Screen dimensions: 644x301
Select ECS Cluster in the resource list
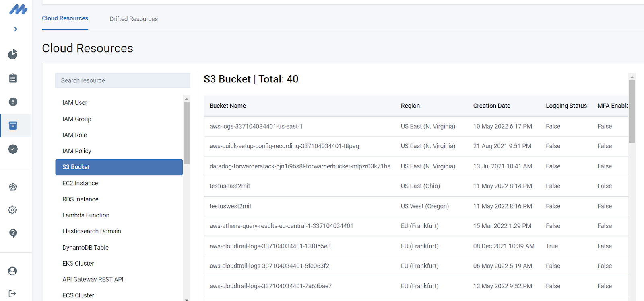78,295
